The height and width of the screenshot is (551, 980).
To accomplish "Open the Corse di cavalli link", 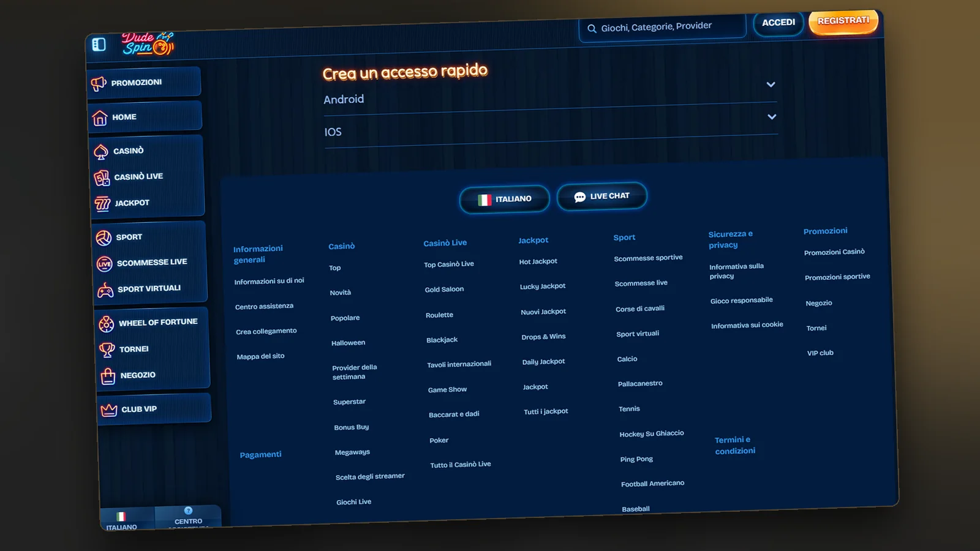I will click(x=640, y=309).
